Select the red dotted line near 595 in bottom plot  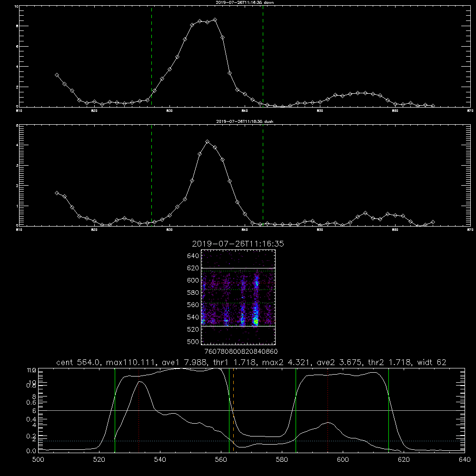point(328,410)
